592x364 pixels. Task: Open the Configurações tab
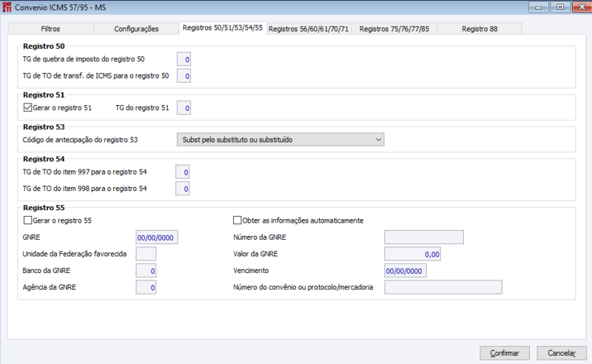pyautogui.click(x=136, y=29)
